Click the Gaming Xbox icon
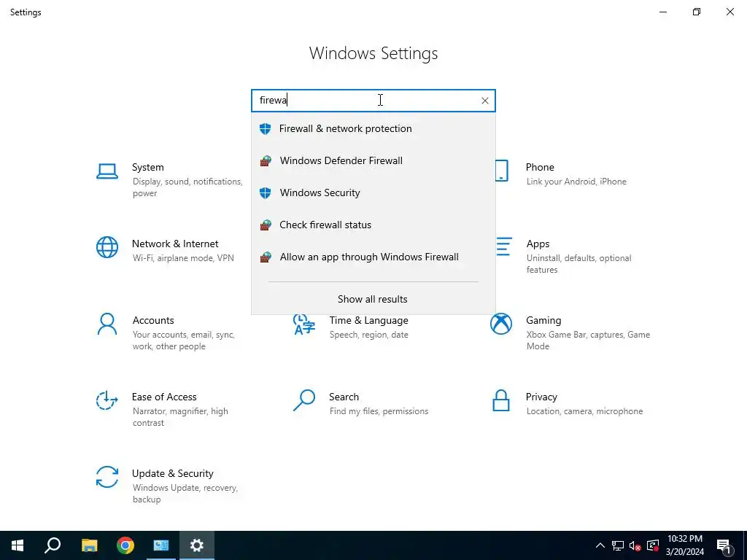The width and height of the screenshot is (747, 560). tap(501, 324)
